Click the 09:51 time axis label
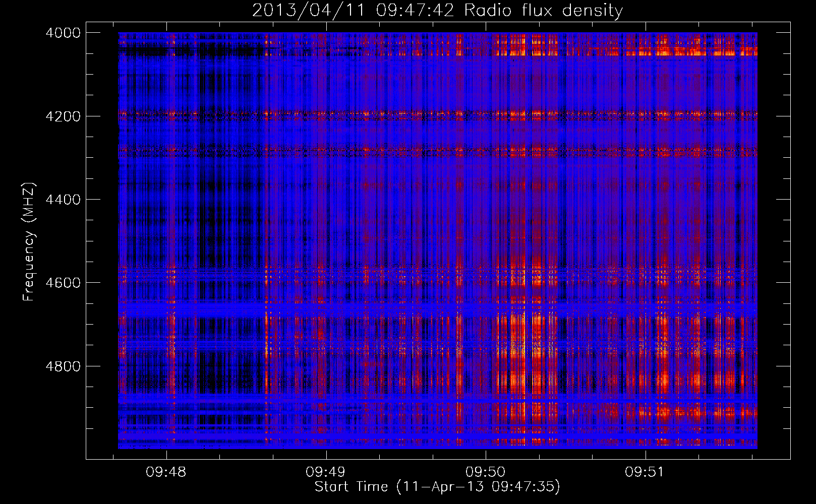 (645, 472)
